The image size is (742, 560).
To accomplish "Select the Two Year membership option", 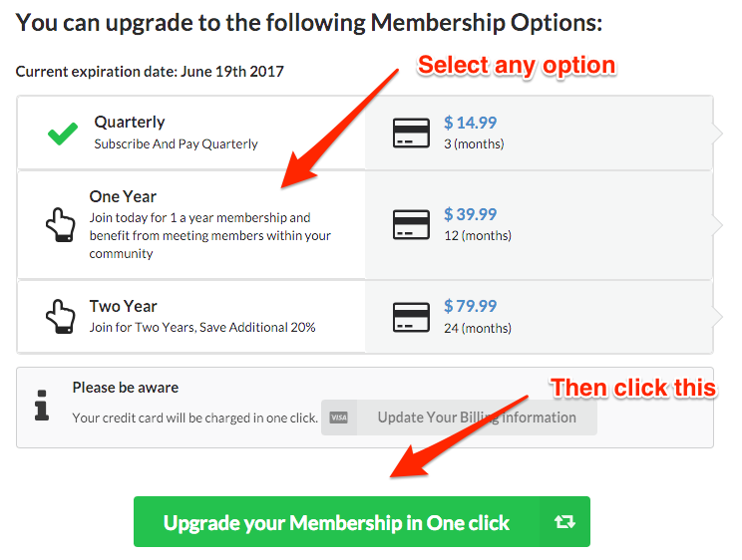I will coord(124,307).
